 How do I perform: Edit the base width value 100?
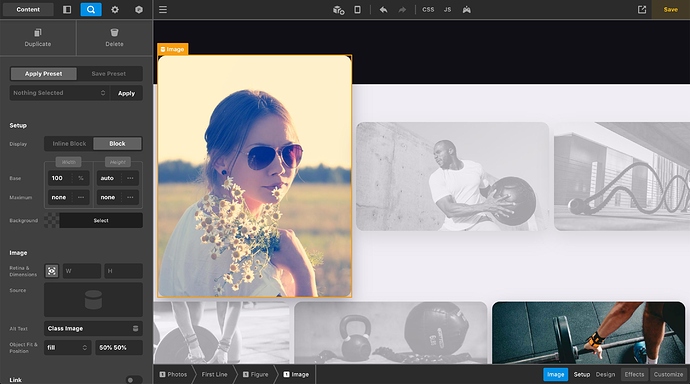pyautogui.click(x=59, y=178)
